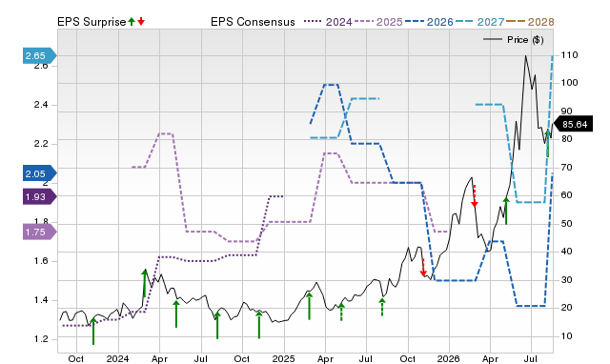
Task: Select the tall green surprise arrow before Apr 2024
Action: pyautogui.click(x=145, y=283)
